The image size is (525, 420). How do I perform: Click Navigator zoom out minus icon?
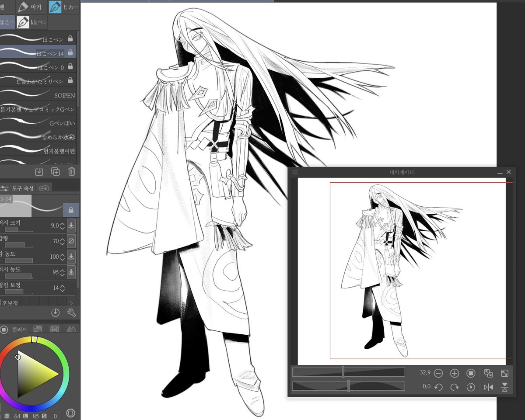point(438,373)
